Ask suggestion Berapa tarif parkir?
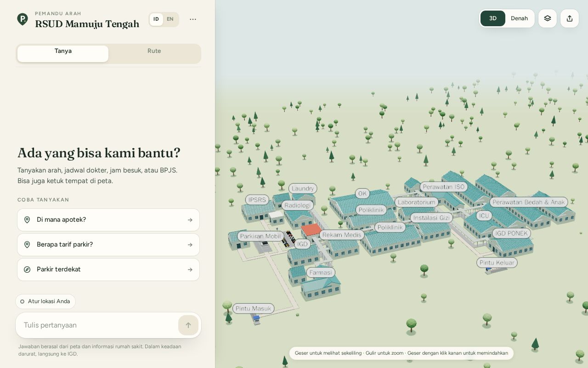The image size is (588, 368). pyautogui.click(x=108, y=245)
